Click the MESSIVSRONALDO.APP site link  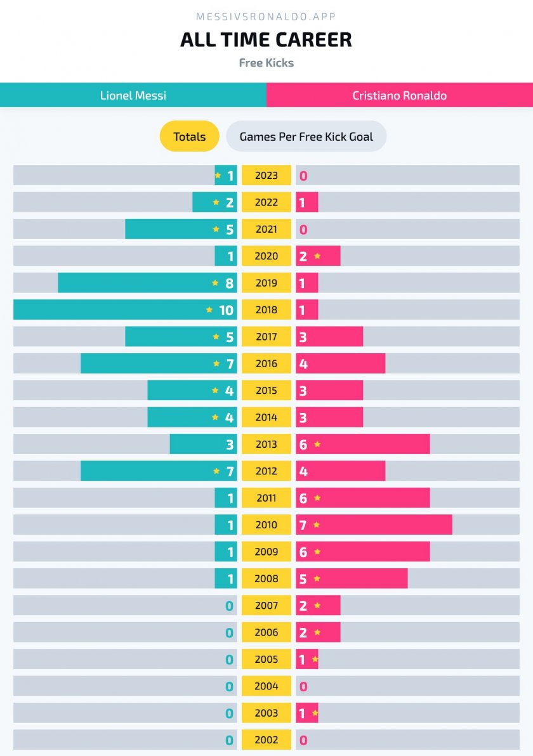(x=266, y=16)
